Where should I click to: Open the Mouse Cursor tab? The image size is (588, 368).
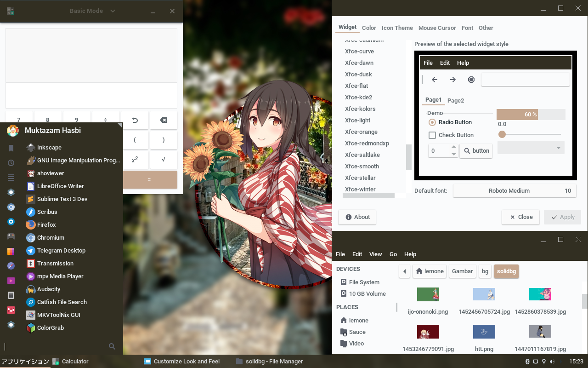coord(437,28)
